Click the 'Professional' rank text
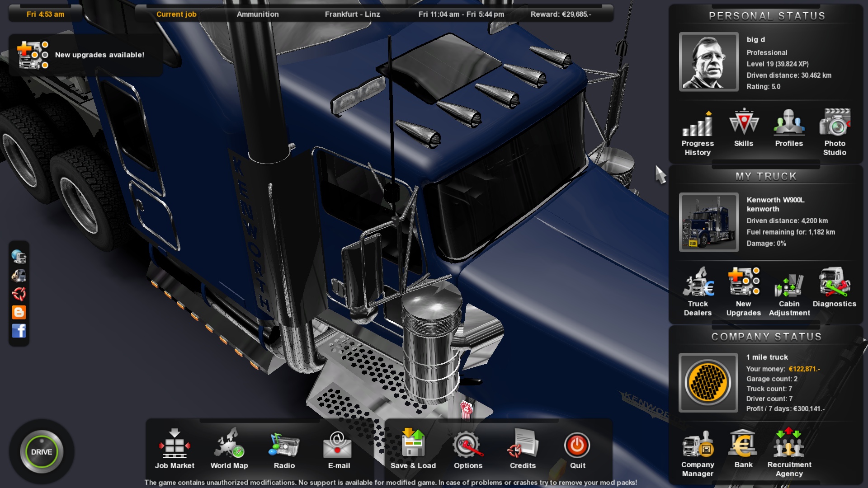 tap(767, 52)
